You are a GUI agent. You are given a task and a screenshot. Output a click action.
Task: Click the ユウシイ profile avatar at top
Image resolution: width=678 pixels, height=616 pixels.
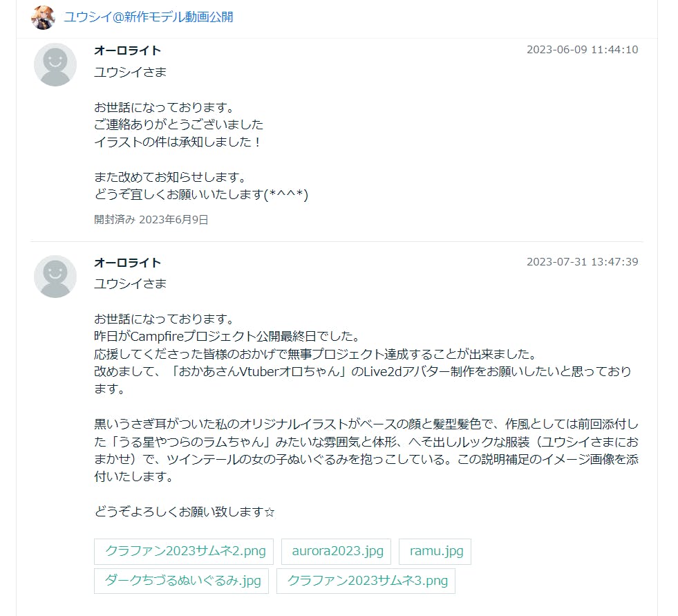point(43,17)
